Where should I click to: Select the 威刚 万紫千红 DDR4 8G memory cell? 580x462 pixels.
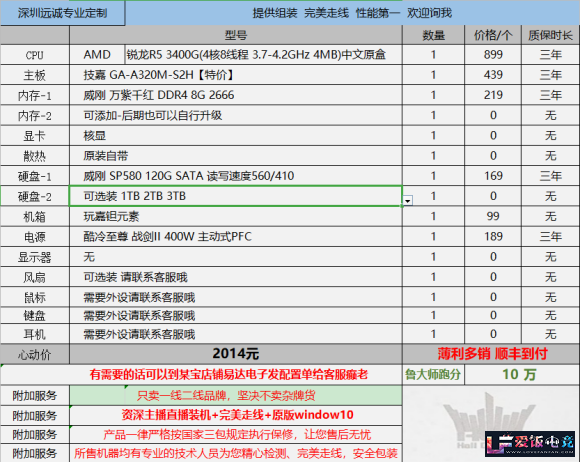pos(236,95)
